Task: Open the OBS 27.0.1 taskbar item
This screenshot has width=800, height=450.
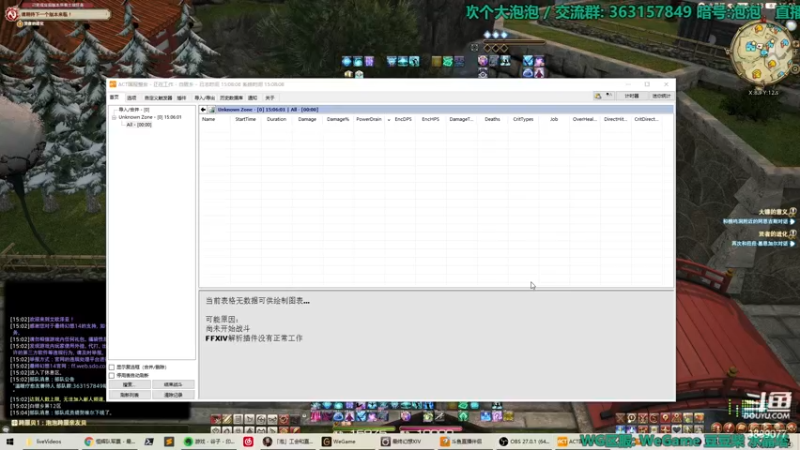Action: coord(523,441)
